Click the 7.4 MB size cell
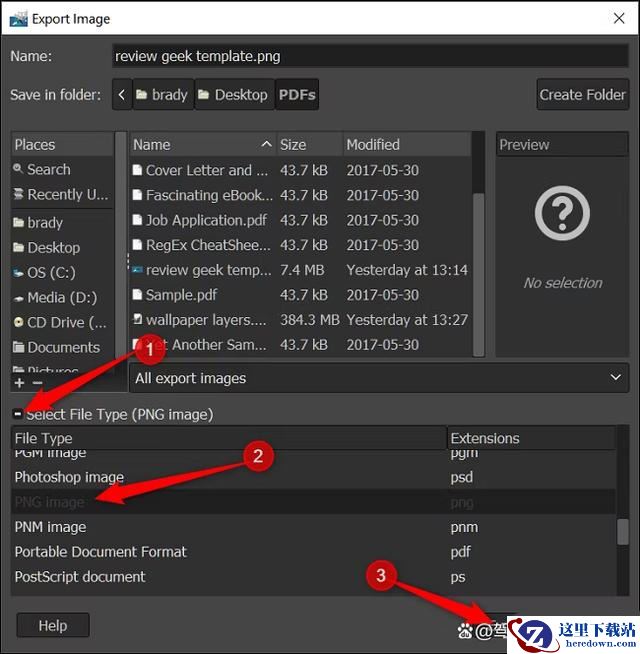640x654 pixels. point(302,270)
